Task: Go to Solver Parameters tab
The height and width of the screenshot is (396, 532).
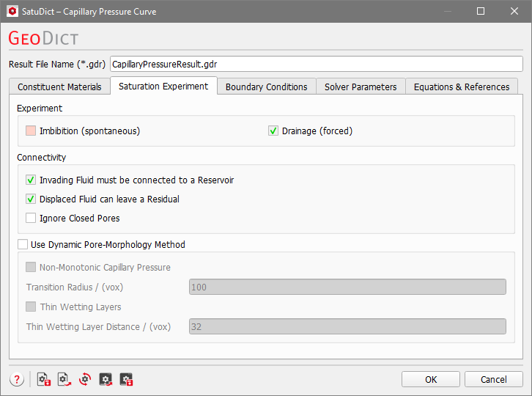Action: (x=361, y=87)
